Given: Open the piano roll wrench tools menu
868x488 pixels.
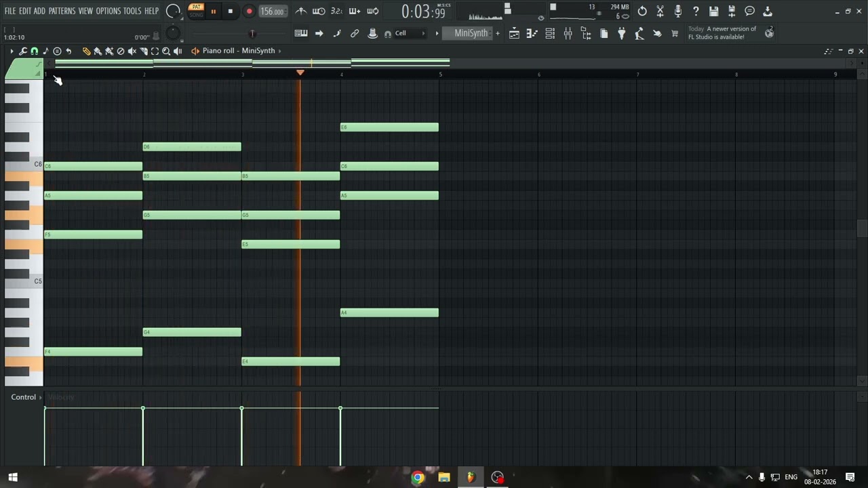Looking at the screenshot, I should click(23, 51).
